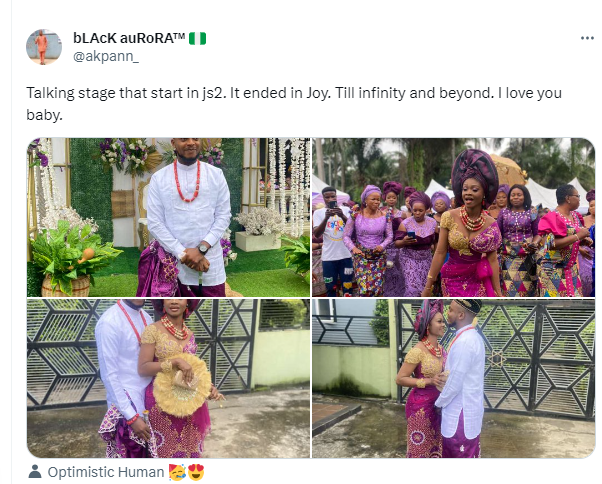Open photo of woman in purple headwrap
The image size is (602, 484).
(454, 217)
